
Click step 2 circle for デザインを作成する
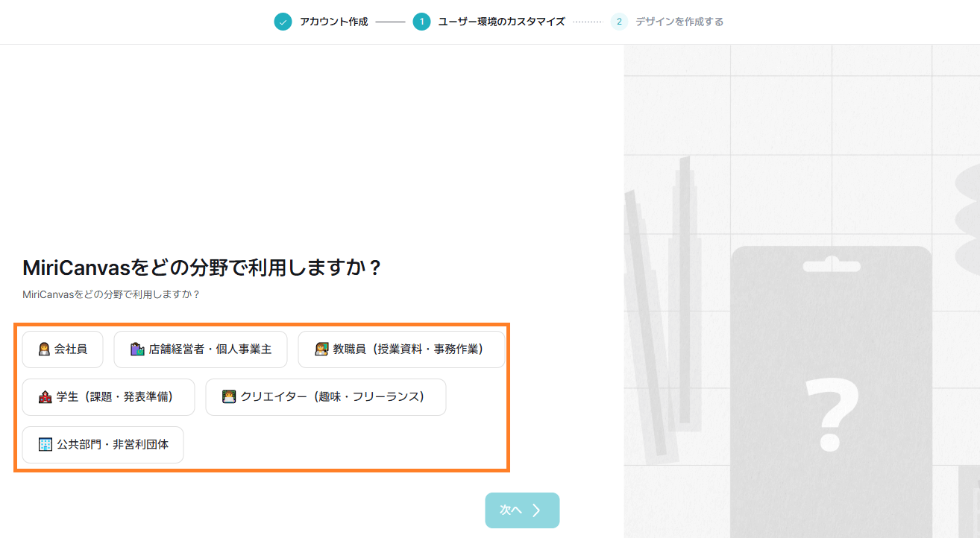click(619, 22)
